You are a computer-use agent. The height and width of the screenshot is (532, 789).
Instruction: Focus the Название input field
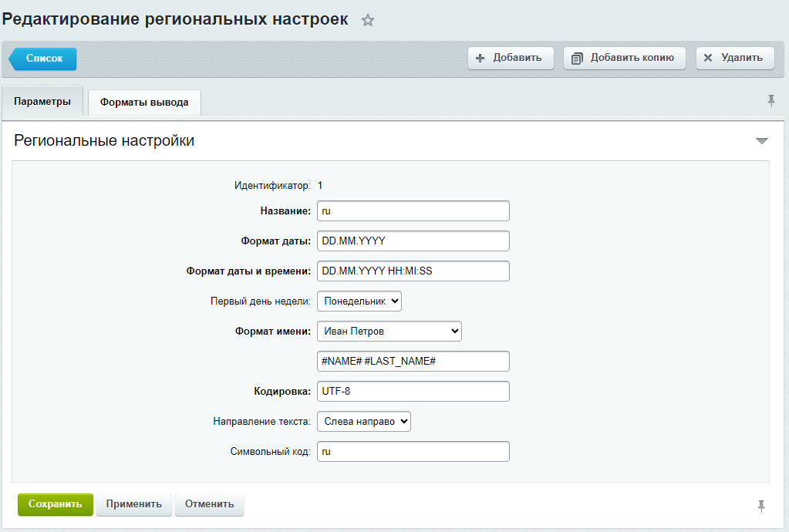click(x=413, y=210)
